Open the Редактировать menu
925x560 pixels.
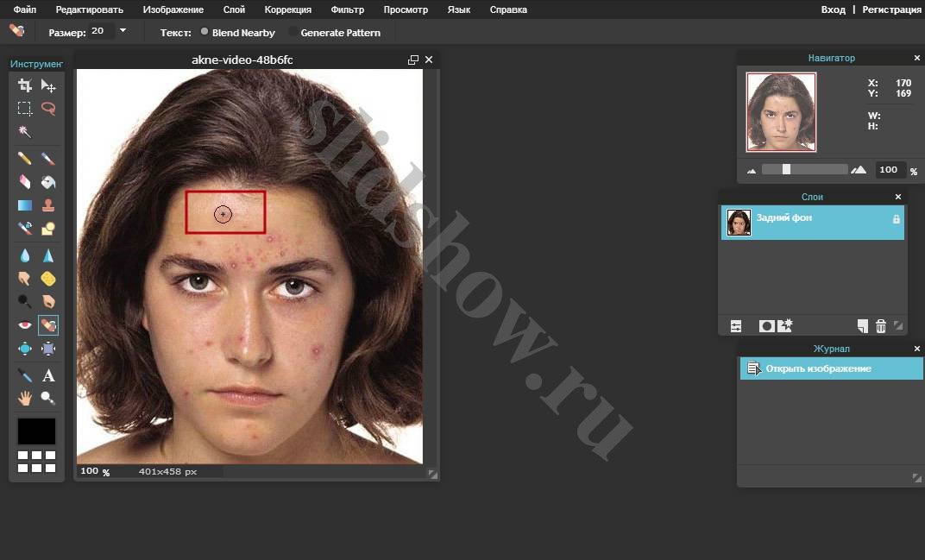coord(90,9)
